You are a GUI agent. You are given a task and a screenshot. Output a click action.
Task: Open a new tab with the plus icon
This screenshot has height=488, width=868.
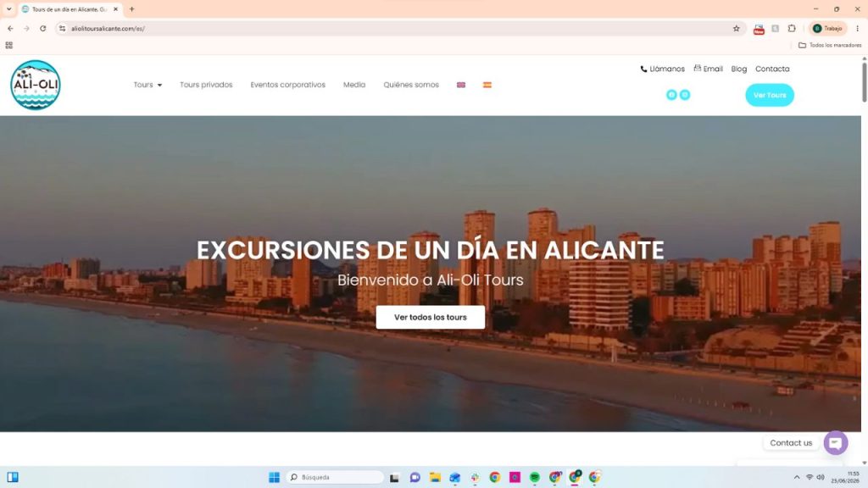click(131, 9)
